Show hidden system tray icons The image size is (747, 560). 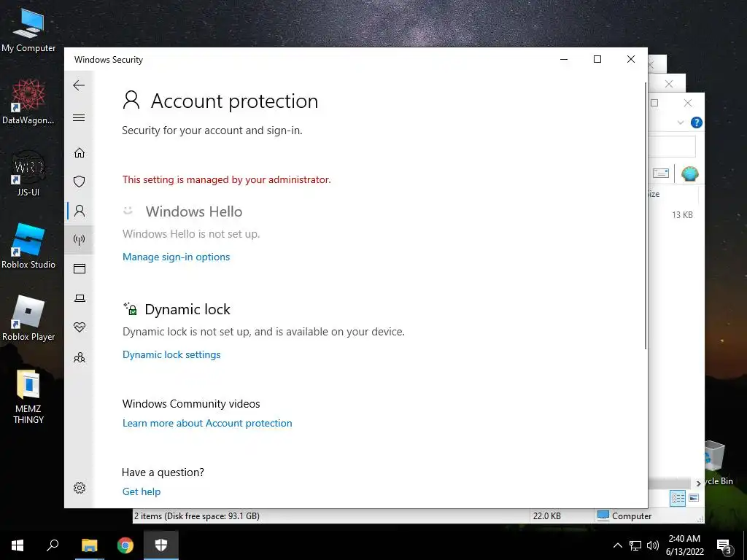[617, 545]
